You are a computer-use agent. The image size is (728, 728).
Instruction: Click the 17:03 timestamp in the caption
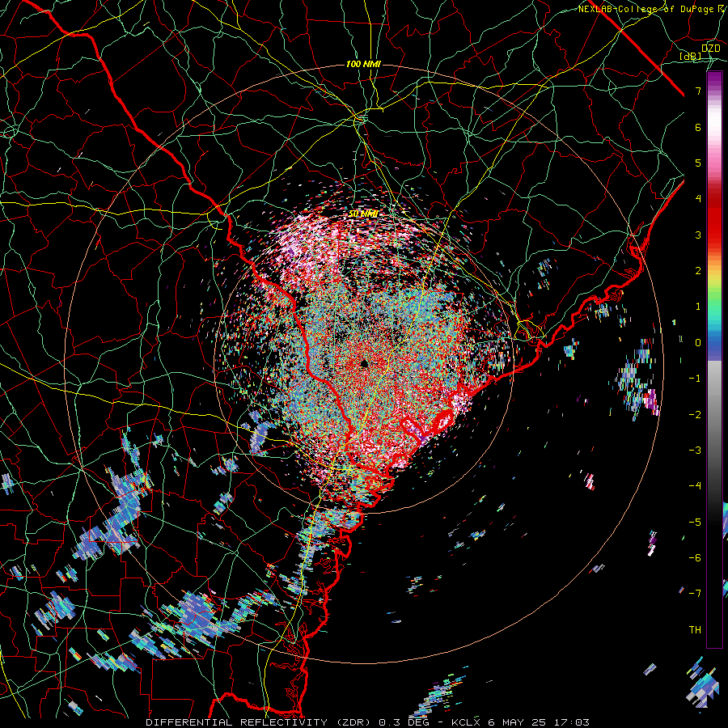[x=572, y=722]
